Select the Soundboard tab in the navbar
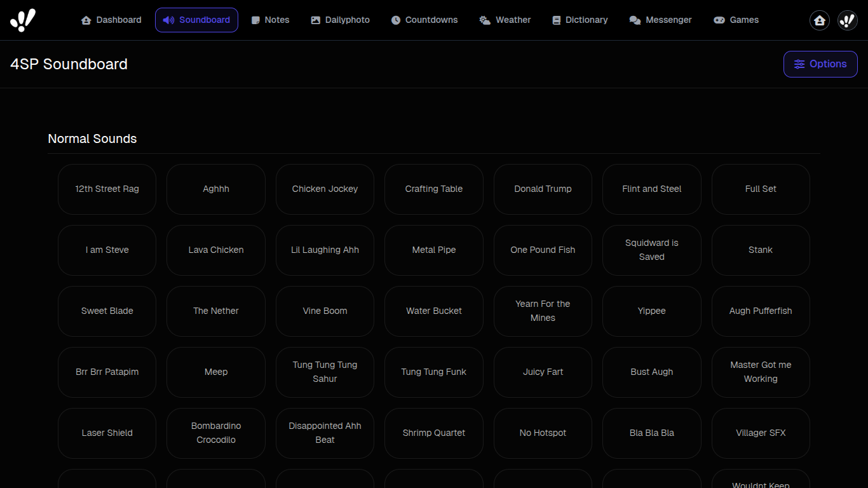 pos(196,20)
